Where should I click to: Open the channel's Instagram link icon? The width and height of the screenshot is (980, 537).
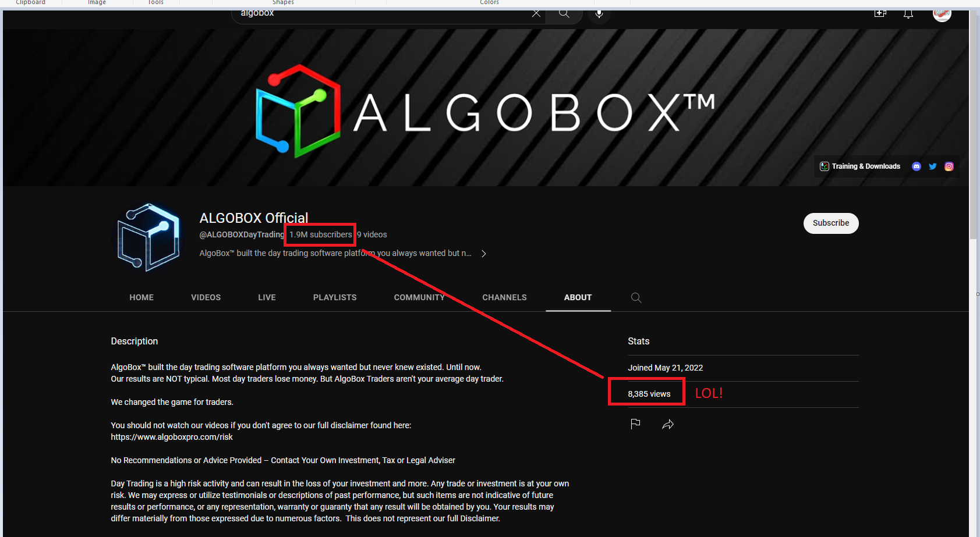pyautogui.click(x=949, y=166)
